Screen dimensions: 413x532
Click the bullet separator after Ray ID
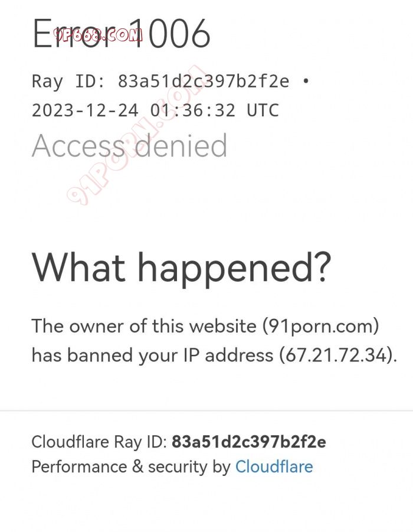click(305, 81)
